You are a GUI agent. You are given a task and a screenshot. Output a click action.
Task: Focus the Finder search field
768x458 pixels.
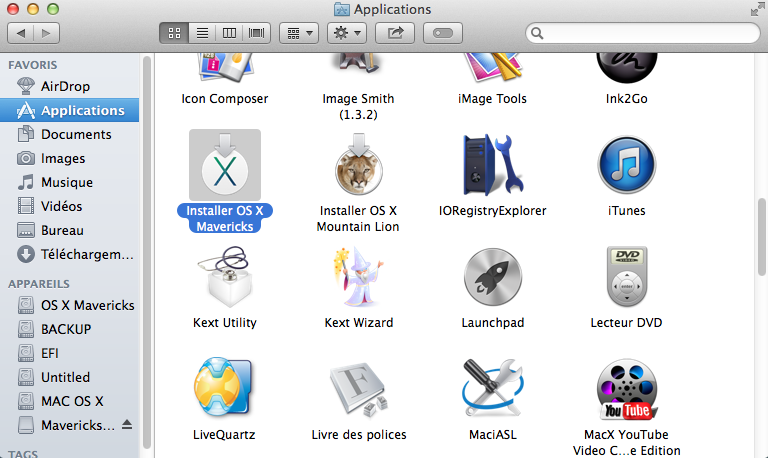click(x=643, y=33)
